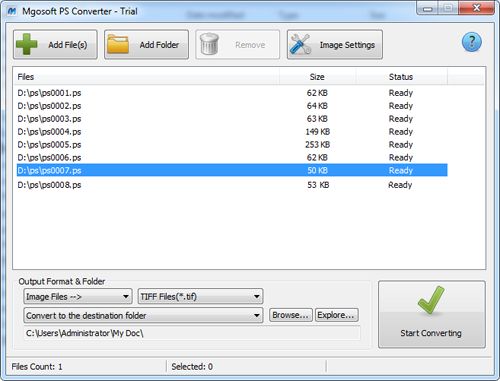Click the green checkmark Start Converting icon

431,300
